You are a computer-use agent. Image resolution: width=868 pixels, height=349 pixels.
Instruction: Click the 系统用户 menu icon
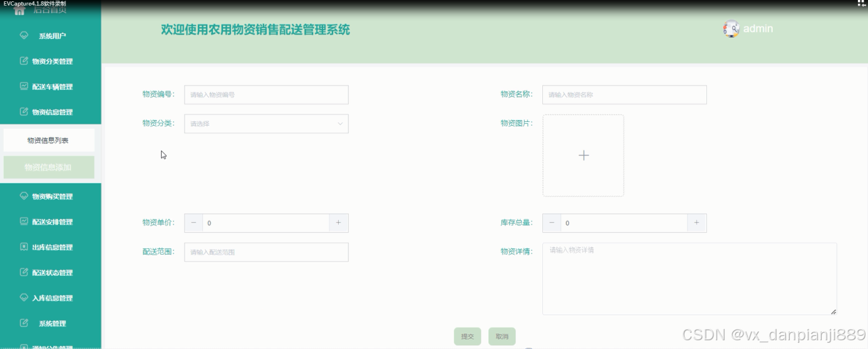pos(24,36)
